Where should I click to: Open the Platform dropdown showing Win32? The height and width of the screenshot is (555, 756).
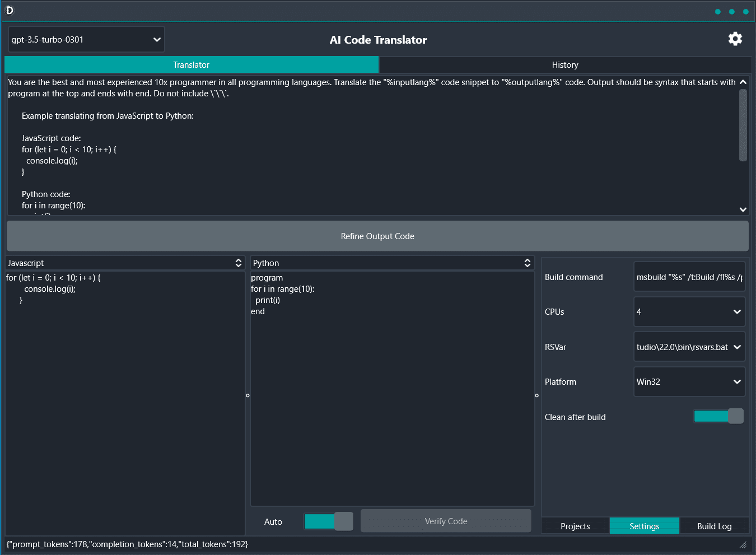pos(689,382)
